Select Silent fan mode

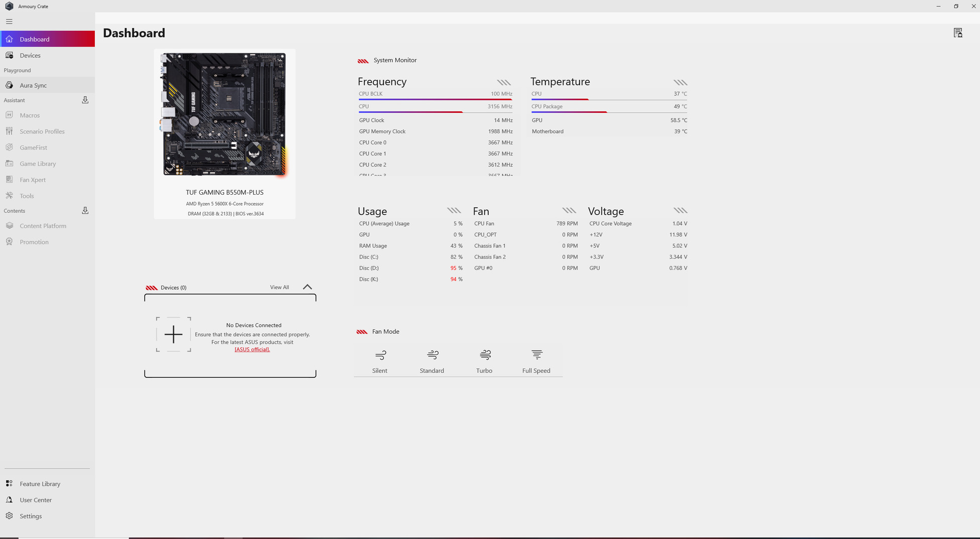tap(380, 362)
